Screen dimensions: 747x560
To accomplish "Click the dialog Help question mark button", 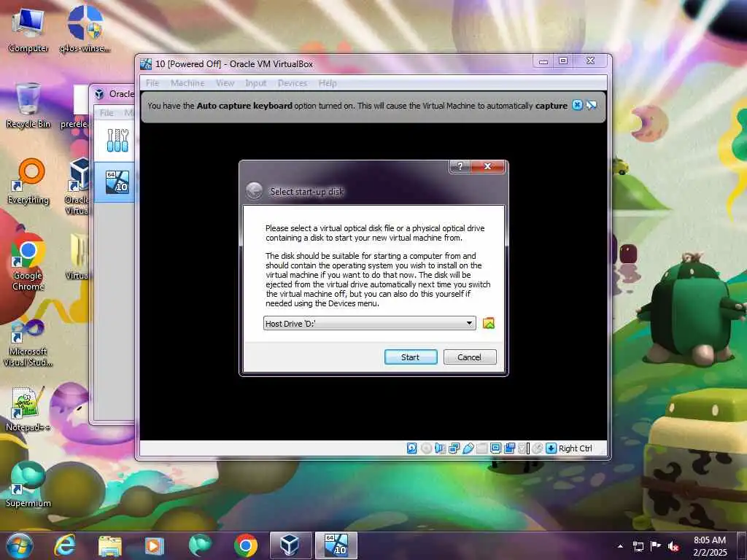I will [x=460, y=166].
